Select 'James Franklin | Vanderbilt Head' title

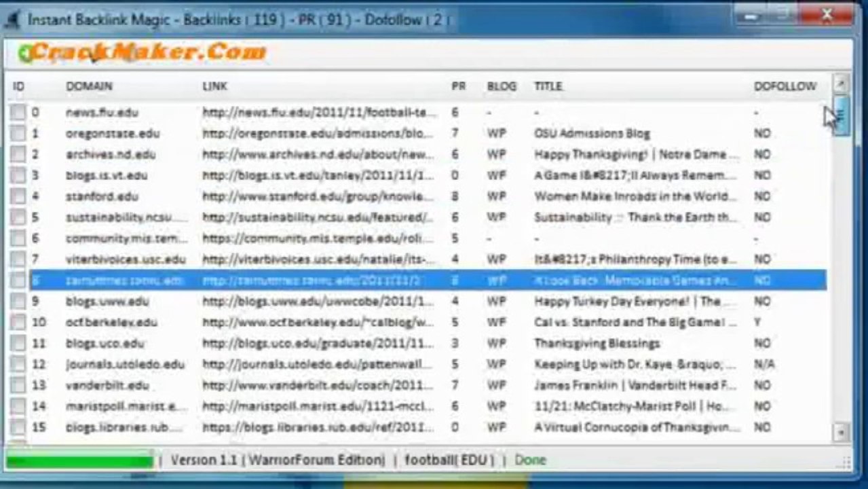635,385
